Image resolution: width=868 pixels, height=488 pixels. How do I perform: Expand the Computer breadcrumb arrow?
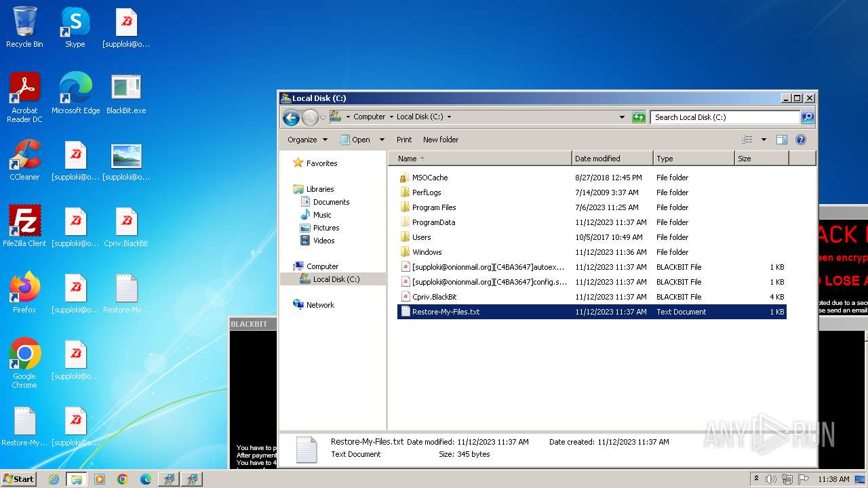tap(391, 117)
